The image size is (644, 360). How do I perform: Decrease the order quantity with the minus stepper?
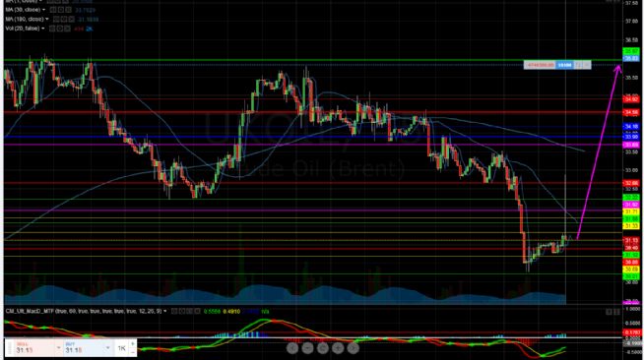point(132,352)
